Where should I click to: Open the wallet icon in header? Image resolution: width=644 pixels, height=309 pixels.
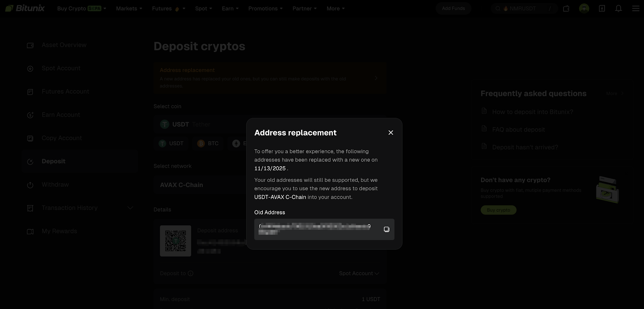[566, 8]
